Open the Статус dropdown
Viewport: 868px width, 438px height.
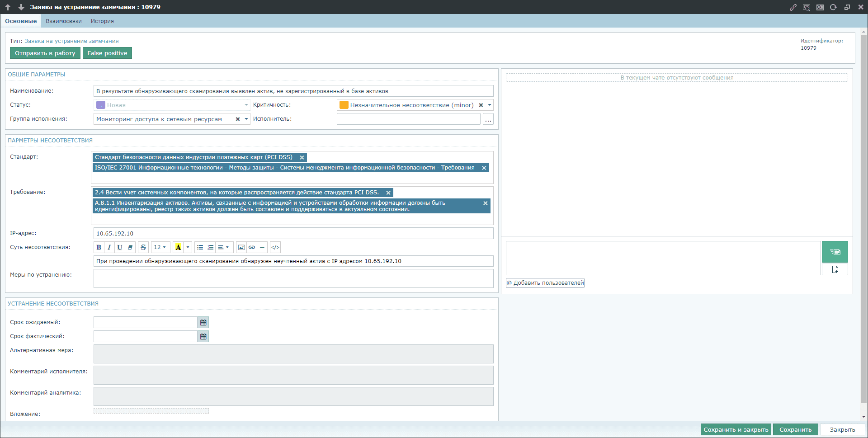tap(246, 105)
